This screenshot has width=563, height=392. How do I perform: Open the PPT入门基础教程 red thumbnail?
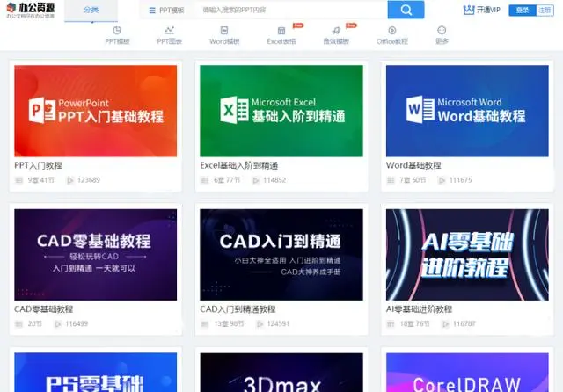(x=96, y=111)
